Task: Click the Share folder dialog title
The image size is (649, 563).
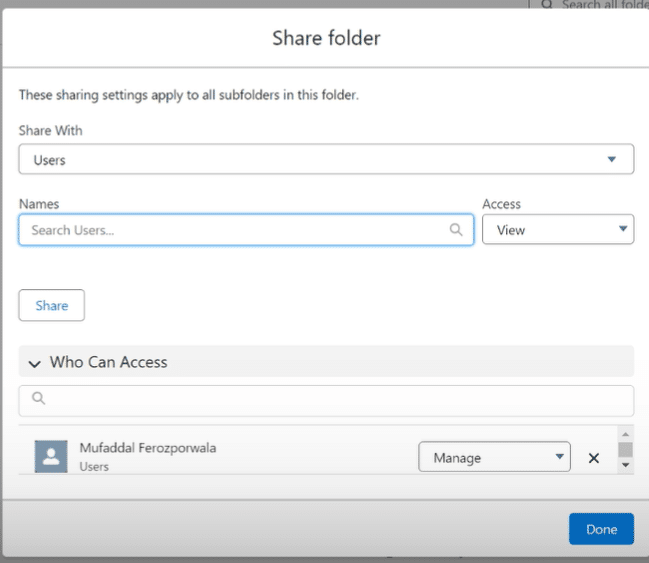Action: coord(326,39)
